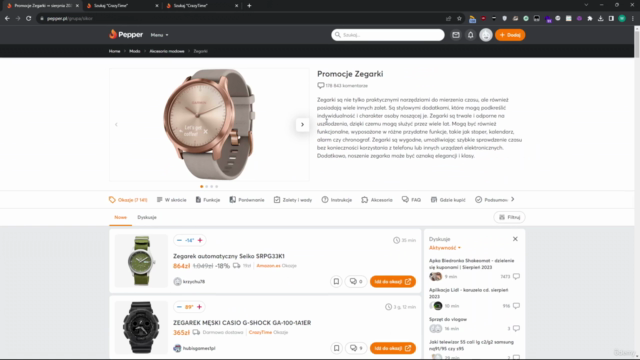Click Idź do okazji for Casio deal
Viewport: 640px width, 360px height.
(x=393, y=348)
